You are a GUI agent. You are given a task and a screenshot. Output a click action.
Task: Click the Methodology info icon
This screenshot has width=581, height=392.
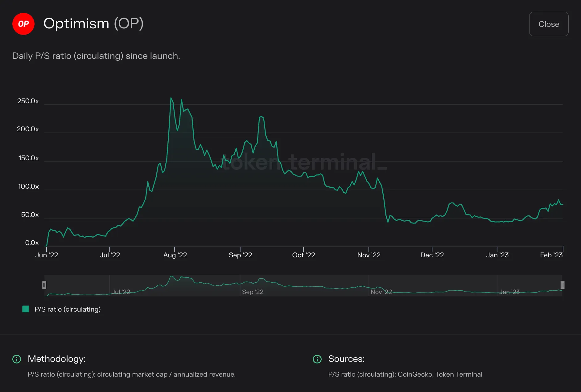pos(17,359)
